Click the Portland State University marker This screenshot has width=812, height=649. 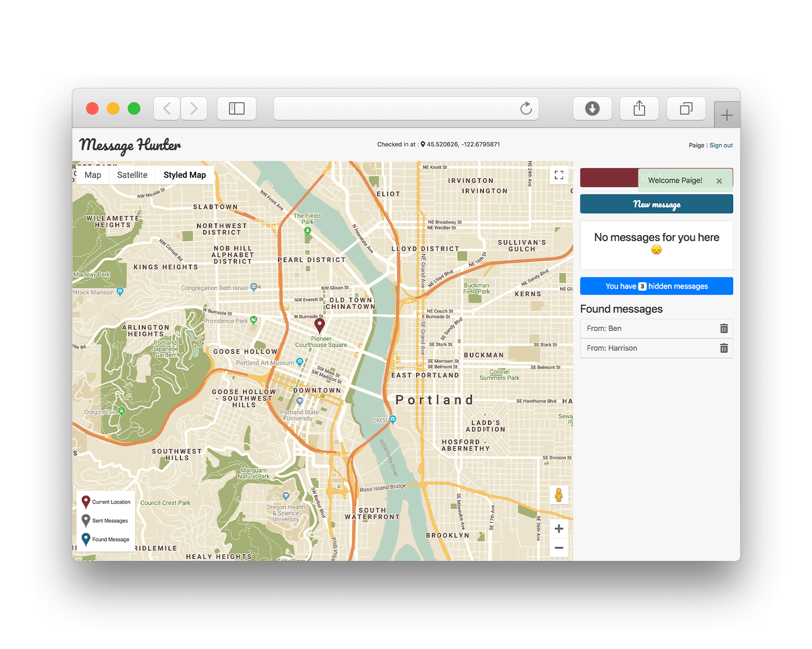click(x=299, y=401)
